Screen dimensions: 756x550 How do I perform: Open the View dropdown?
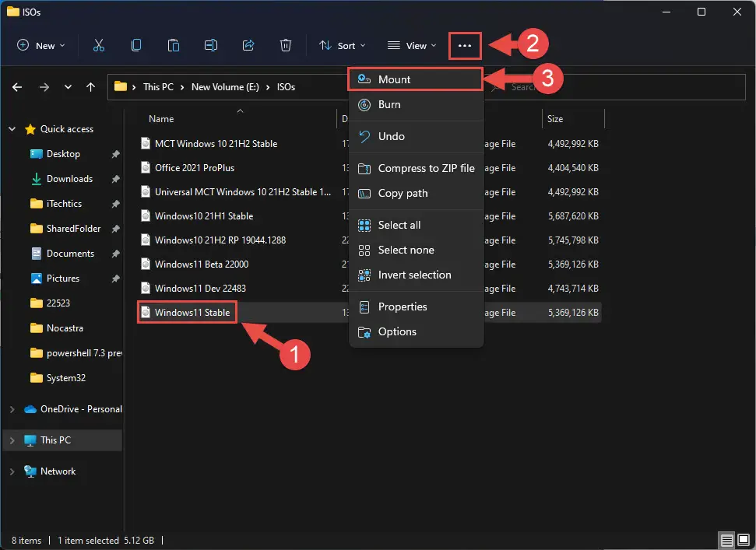pos(412,46)
